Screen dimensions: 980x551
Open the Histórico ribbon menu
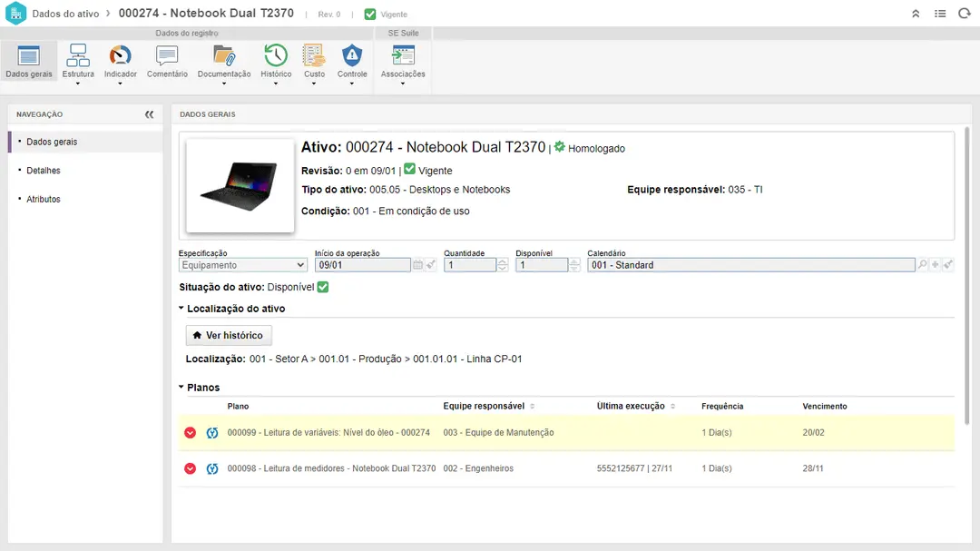pos(276,64)
